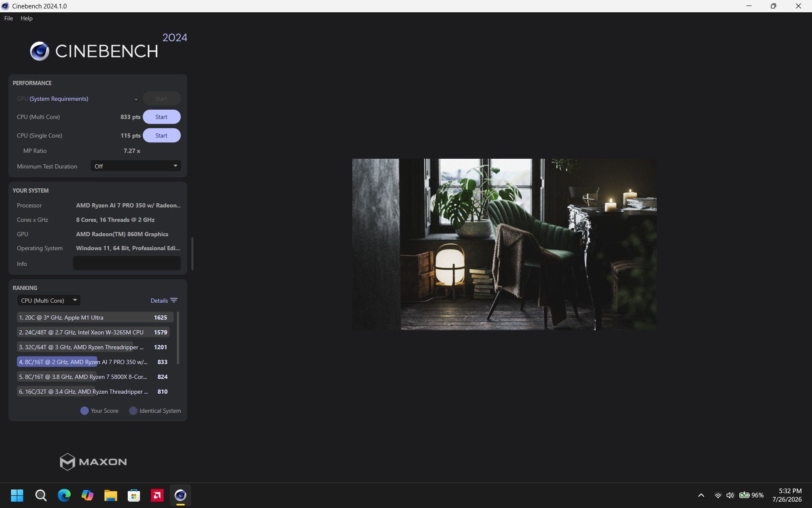The width and height of the screenshot is (812, 508).
Task: Click the Details link in Ranking
Action: (159, 301)
